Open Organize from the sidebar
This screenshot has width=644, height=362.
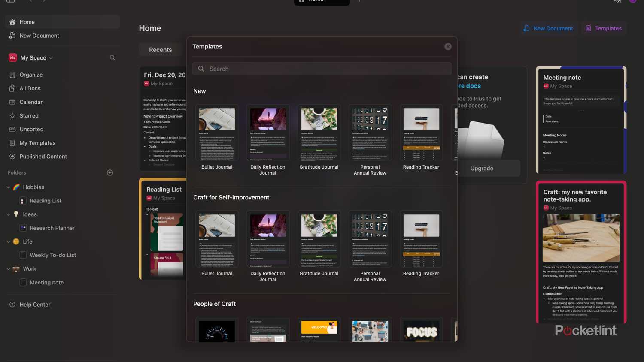31,75
